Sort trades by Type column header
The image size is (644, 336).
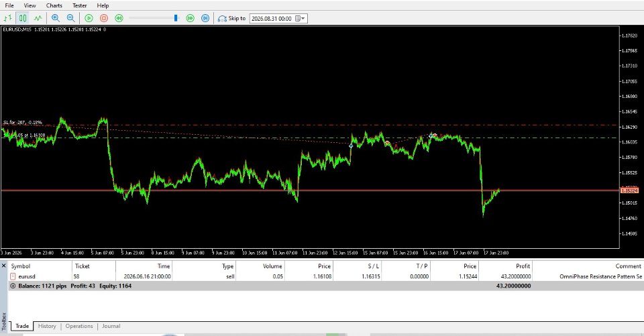pyautogui.click(x=204, y=266)
